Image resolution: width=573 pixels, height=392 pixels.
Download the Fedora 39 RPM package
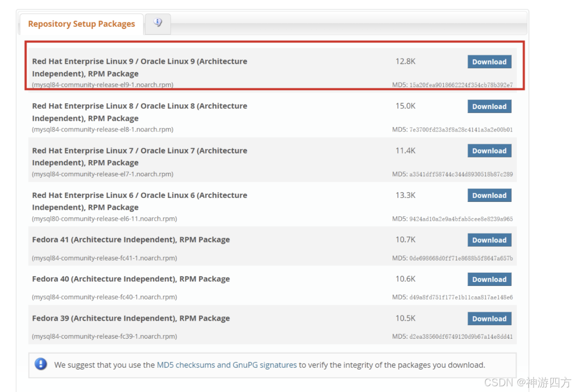pos(489,319)
